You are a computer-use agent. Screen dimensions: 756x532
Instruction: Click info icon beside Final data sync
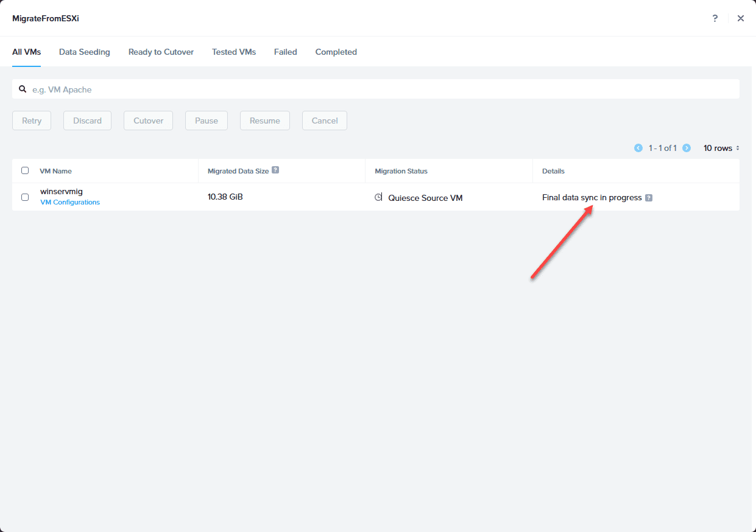point(649,198)
